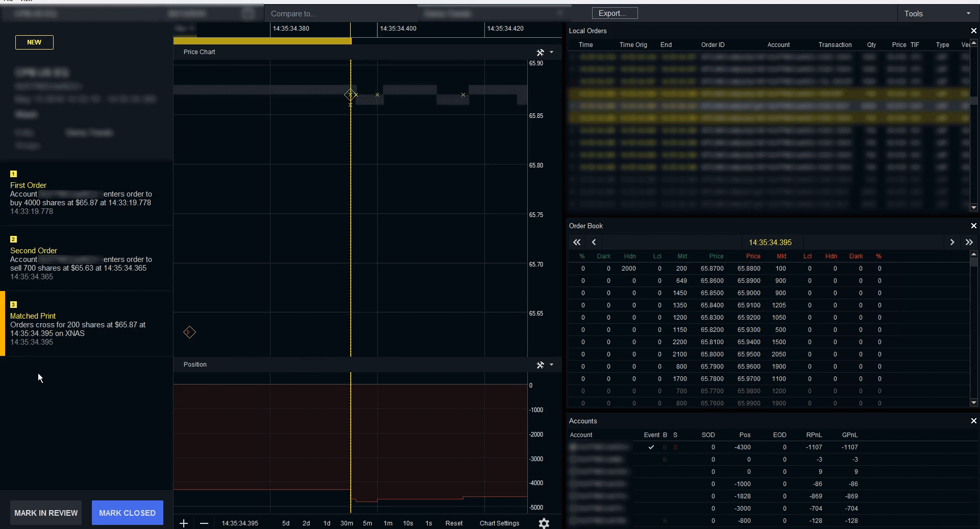Click the NEW status badge
The image size is (980, 529).
point(34,42)
